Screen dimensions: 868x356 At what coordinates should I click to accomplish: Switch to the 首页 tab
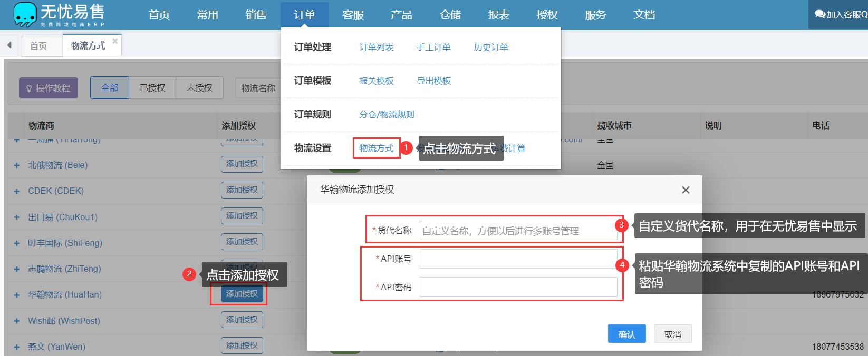pyautogui.click(x=38, y=46)
